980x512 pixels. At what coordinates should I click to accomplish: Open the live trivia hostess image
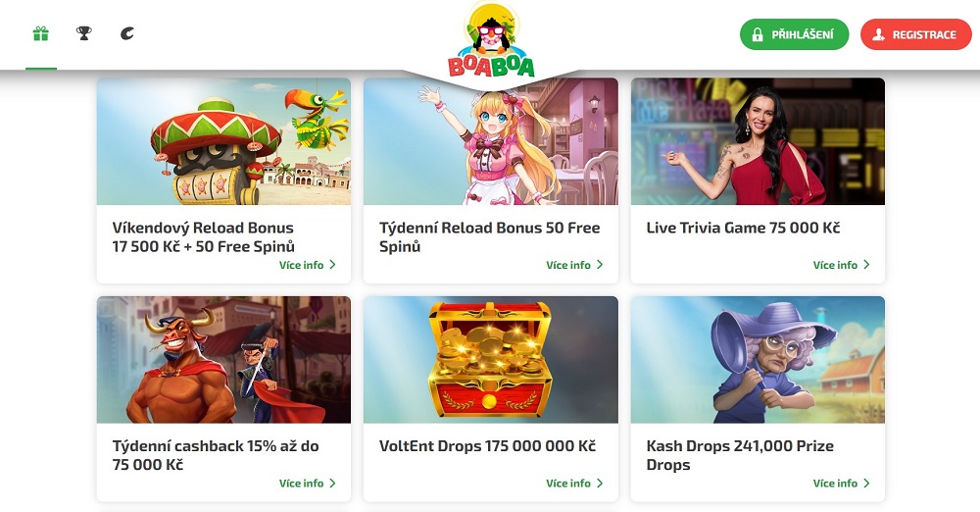pos(758,141)
